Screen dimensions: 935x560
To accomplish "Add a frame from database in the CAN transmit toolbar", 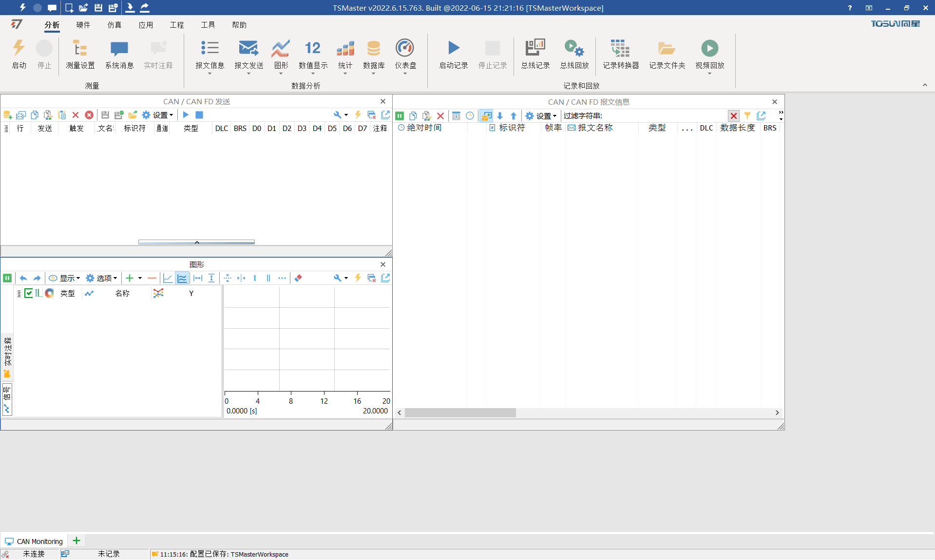I will pyautogui.click(x=7, y=115).
